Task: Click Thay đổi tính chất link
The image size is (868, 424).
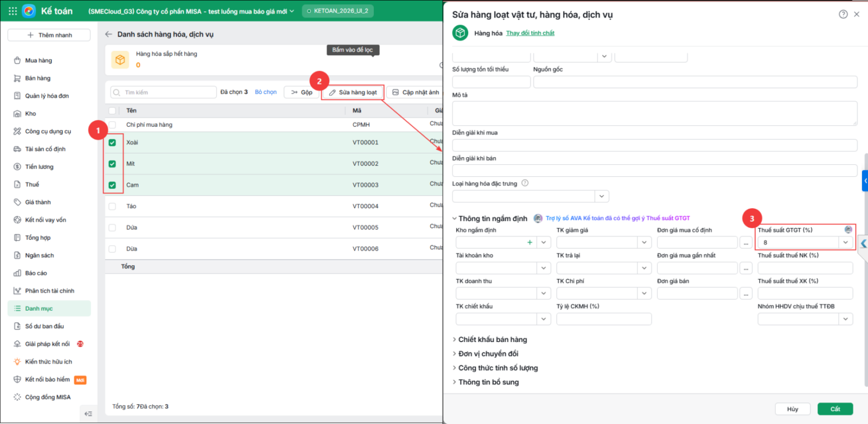Action: [530, 33]
